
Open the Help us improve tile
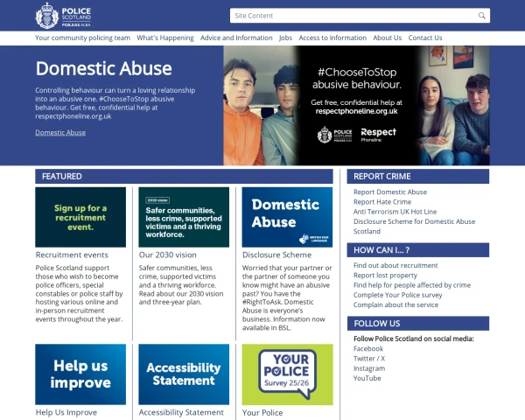click(80, 374)
